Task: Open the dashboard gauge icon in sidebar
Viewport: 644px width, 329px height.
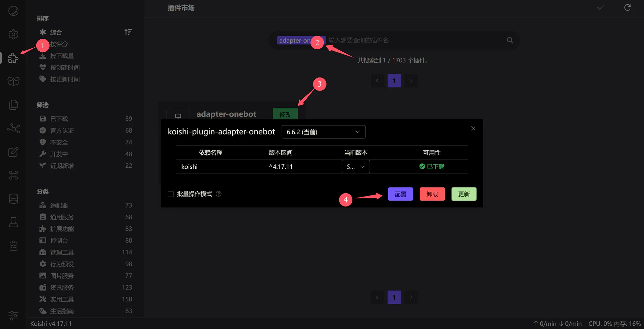Action: pyautogui.click(x=13, y=11)
